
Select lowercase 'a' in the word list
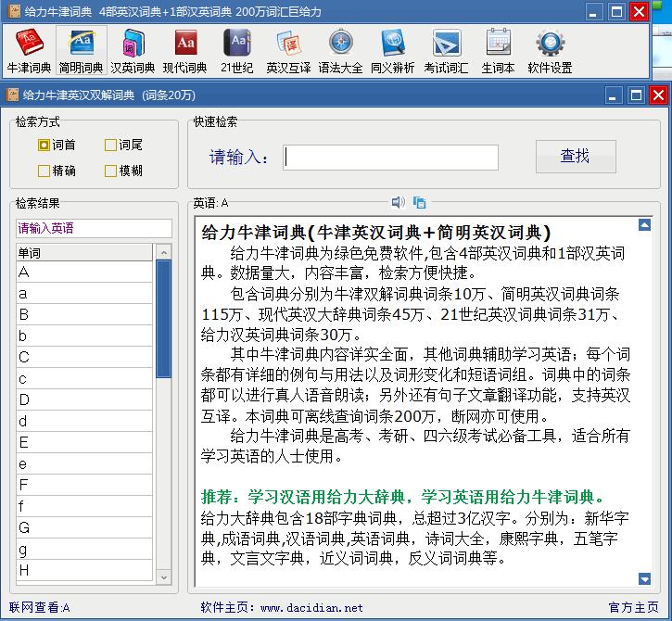(x=84, y=293)
